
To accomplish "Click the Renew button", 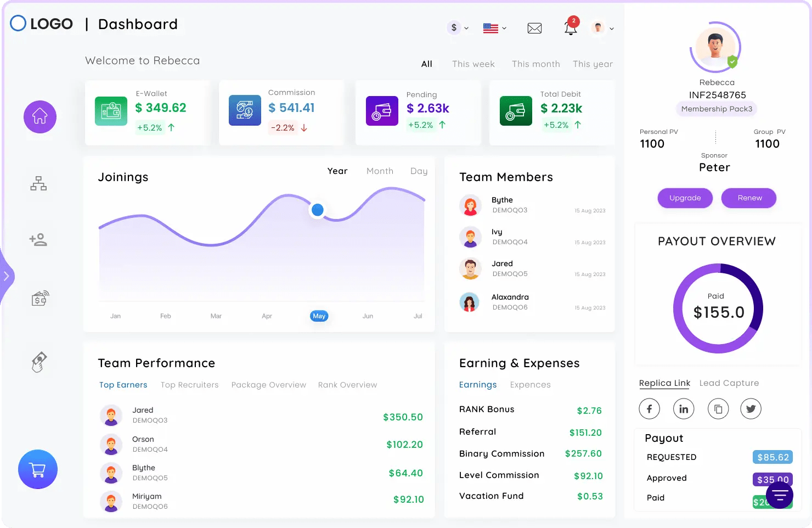I will [749, 198].
